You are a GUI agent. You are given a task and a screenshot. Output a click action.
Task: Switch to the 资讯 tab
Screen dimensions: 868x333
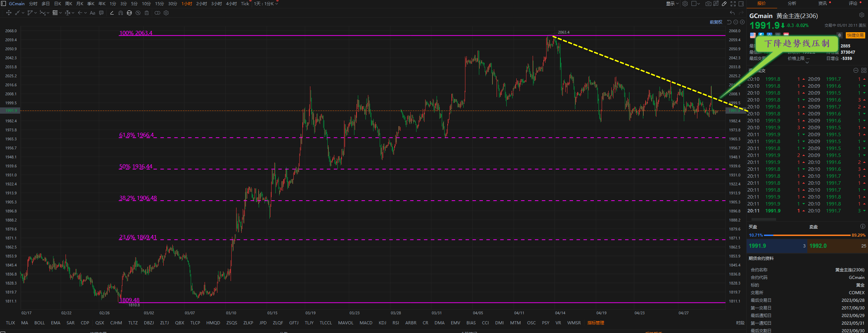click(x=823, y=3)
